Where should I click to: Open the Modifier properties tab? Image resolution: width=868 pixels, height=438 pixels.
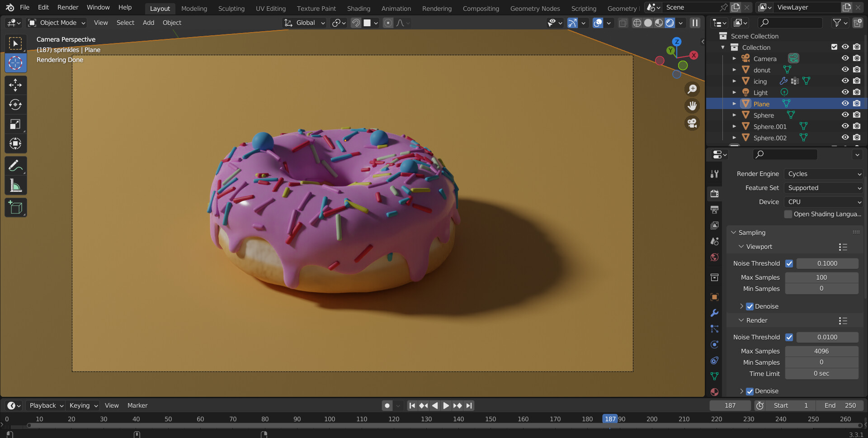(714, 313)
